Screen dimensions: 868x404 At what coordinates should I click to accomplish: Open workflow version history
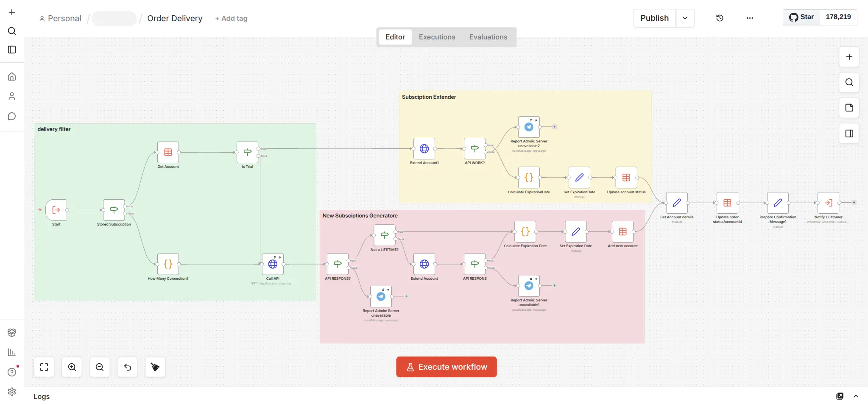(x=720, y=18)
